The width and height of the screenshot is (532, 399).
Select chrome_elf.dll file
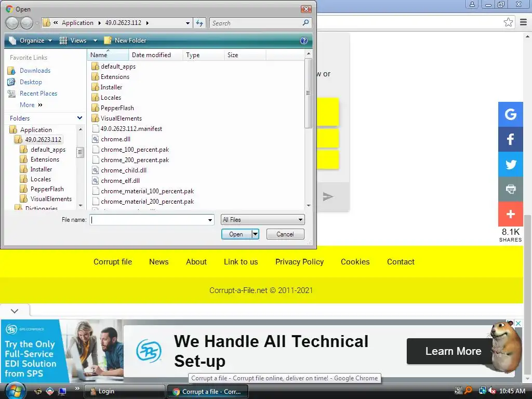click(120, 181)
